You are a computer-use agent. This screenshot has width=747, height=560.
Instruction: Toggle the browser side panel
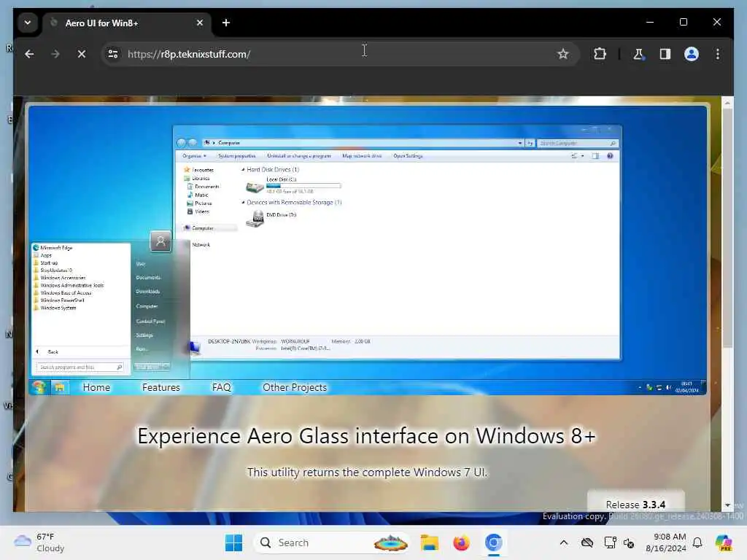tap(665, 54)
